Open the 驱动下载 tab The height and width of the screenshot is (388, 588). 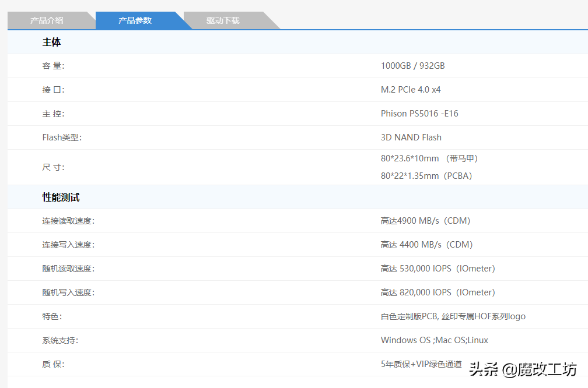[x=223, y=20]
